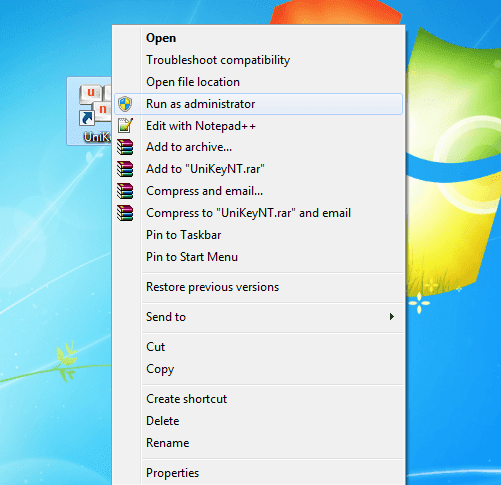Select Pin to Taskbar
501x485 pixels.
[x=258, y=235]
